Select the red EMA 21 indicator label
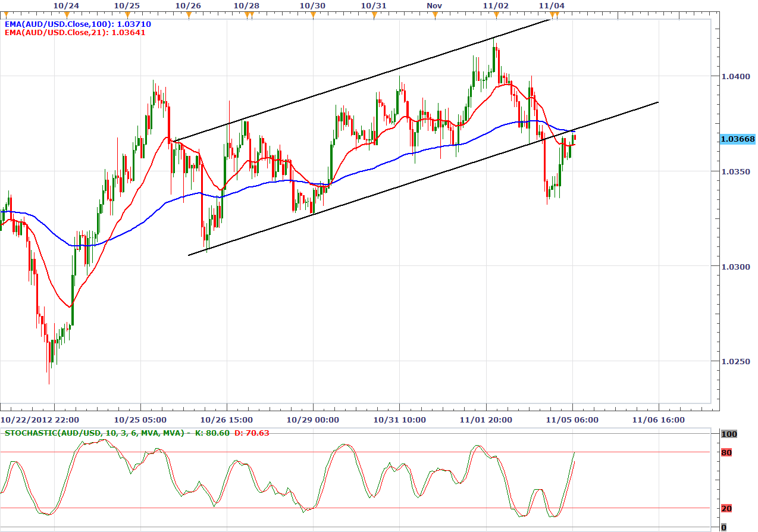Viewport: 758px width, 532px height. coord(75,33)
